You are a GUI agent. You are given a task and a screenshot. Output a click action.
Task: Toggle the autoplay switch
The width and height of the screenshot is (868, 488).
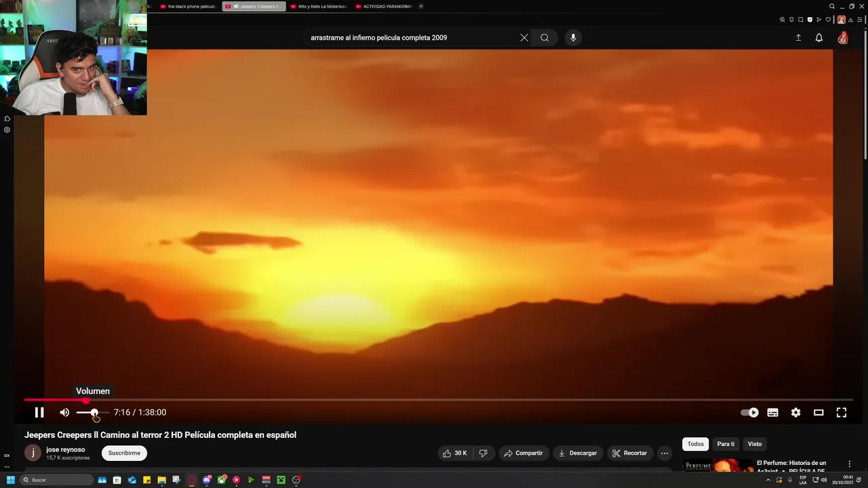pyautogui.click(x=749, y=412)
